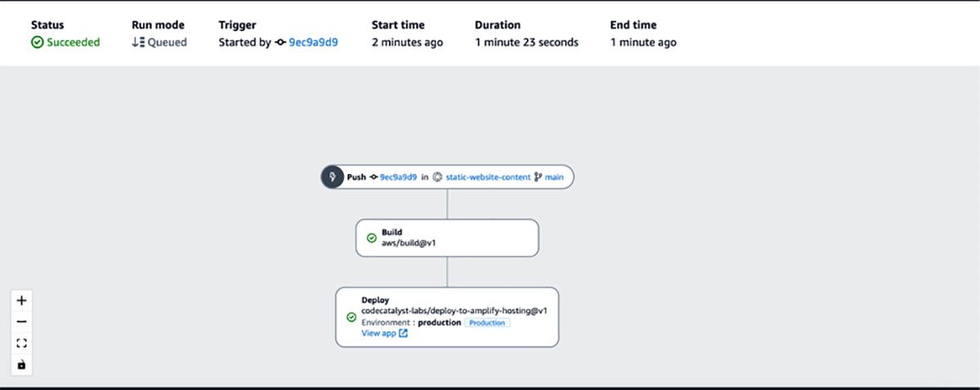Click the external link icon beside View app
This screenshot has width=980, height=390.
pyautogui.click(x=403, y=334)
